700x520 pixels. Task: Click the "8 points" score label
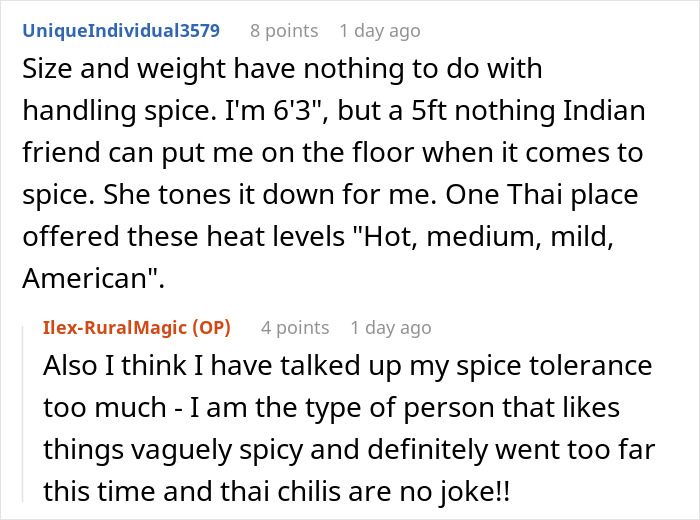point(283,30)
